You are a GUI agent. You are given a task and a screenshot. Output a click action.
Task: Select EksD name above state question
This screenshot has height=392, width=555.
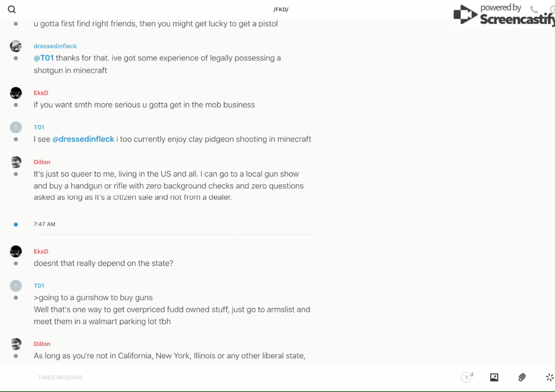tap(41, 251)
